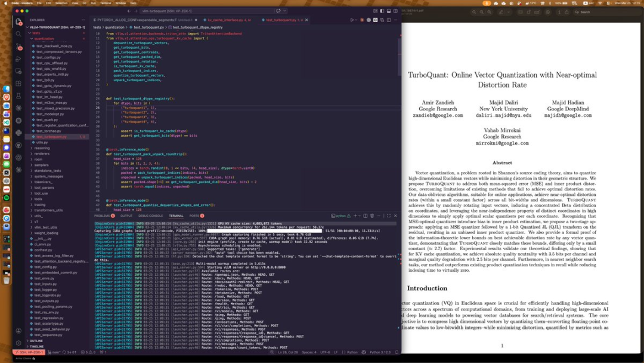Open the Terminal menu in menu bar
644x363 pixels.
coord(106,3)
